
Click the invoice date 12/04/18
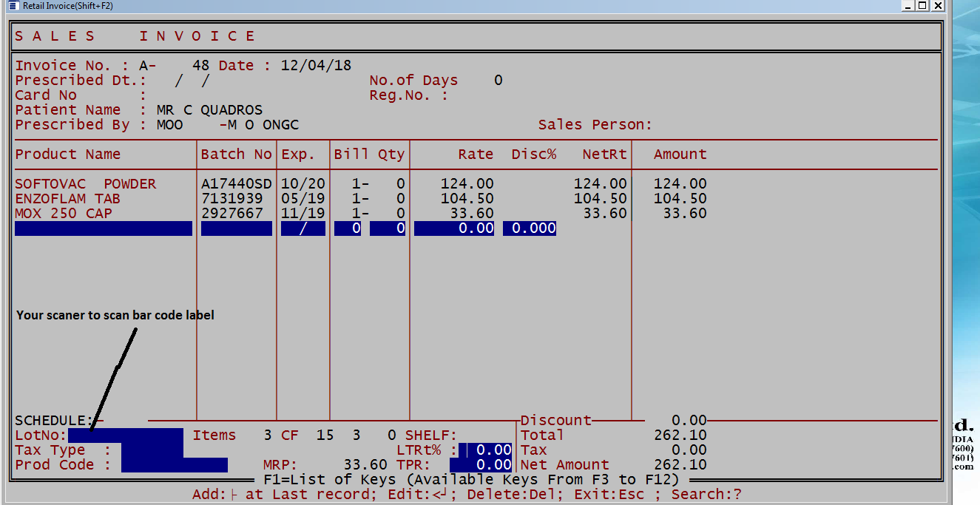[317, 66]
